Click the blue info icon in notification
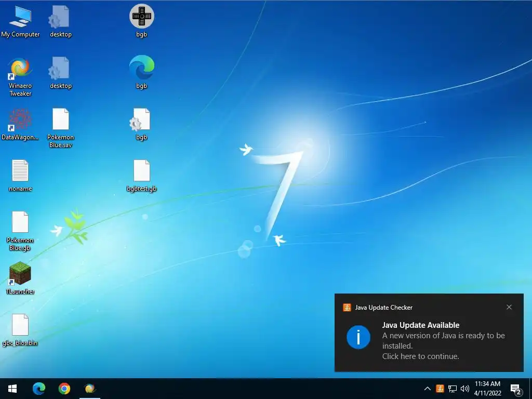Viewport: 532px width, 399px height. point(358,337)
